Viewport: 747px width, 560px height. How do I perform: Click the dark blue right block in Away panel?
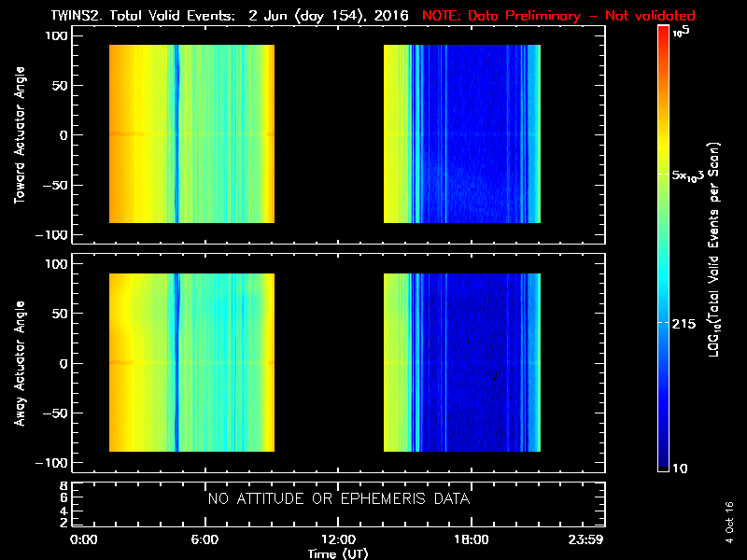point(472,362)
